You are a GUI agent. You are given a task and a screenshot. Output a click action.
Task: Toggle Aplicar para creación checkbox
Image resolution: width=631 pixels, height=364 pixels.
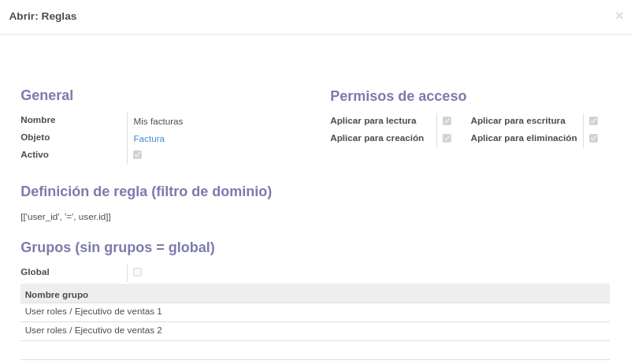tap(447, 138)
